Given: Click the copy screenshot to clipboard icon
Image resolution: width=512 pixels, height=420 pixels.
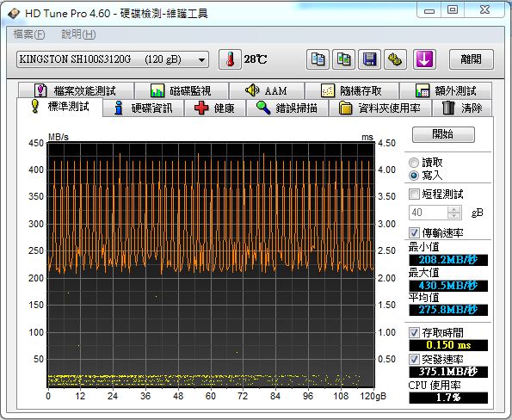Looking at the screenshot, I should tap(343, 59).
